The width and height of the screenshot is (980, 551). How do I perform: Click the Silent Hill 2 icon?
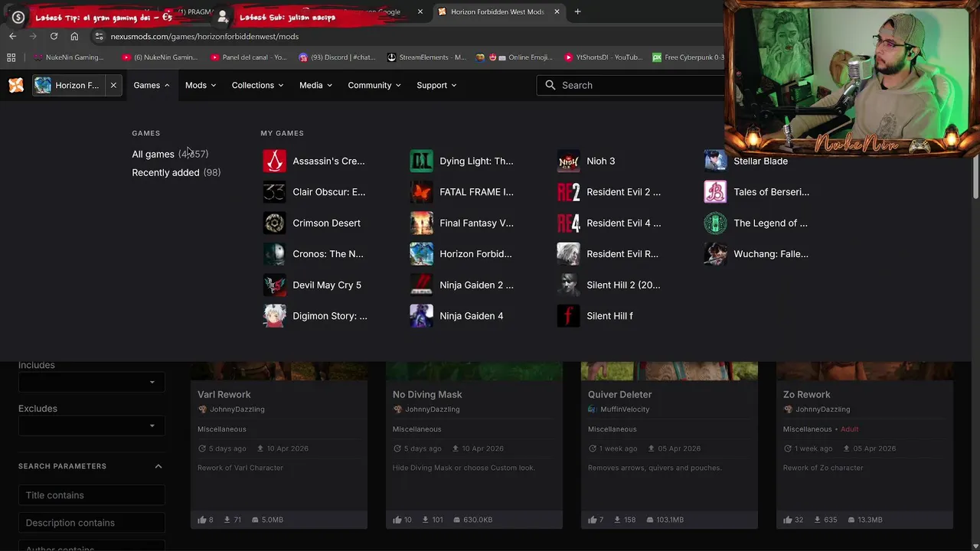pos(568,285)
